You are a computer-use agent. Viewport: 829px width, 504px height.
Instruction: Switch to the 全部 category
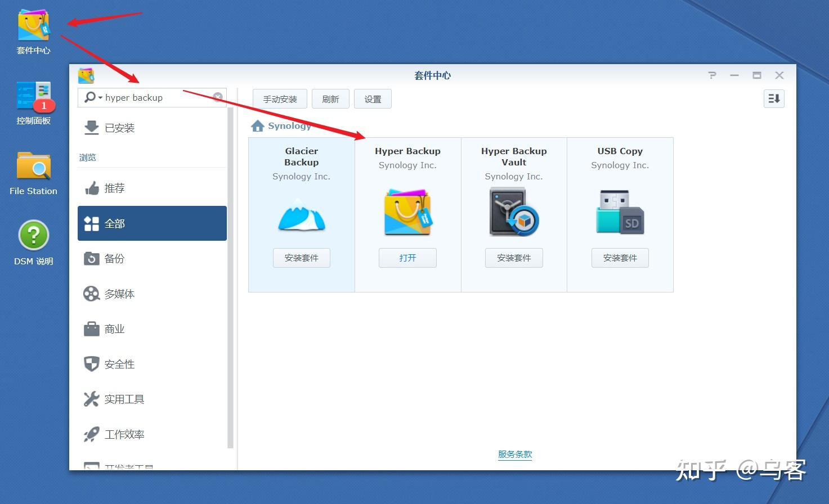(114, 223)
